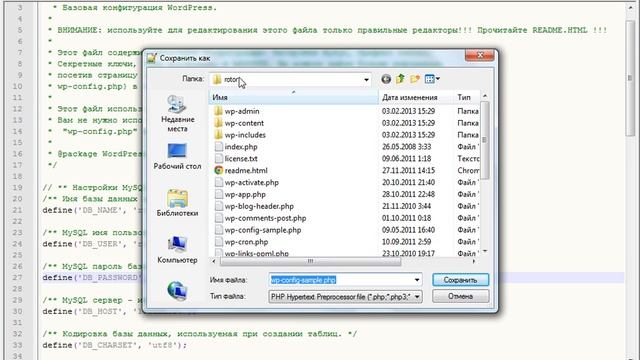The height and width of the screenshot is (360, 640).
Task: Select the wp-cron.php file icon
Action: 219,242
